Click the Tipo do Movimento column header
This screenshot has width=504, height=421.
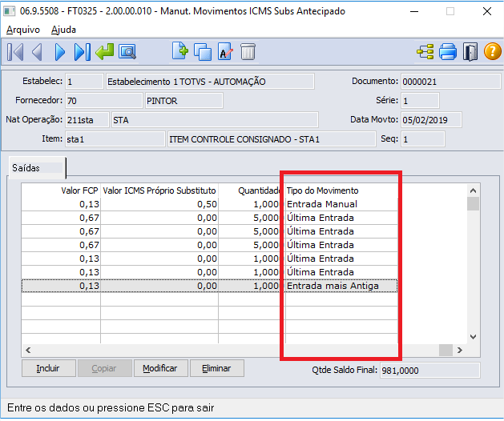click(341, 190)
